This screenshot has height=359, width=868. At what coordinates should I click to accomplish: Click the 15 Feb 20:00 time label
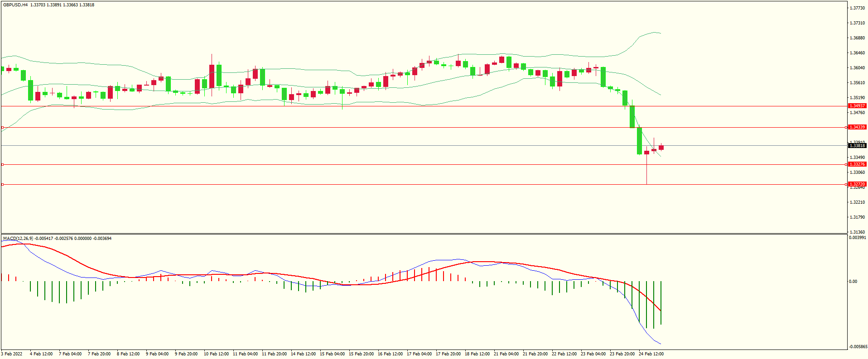362,354
